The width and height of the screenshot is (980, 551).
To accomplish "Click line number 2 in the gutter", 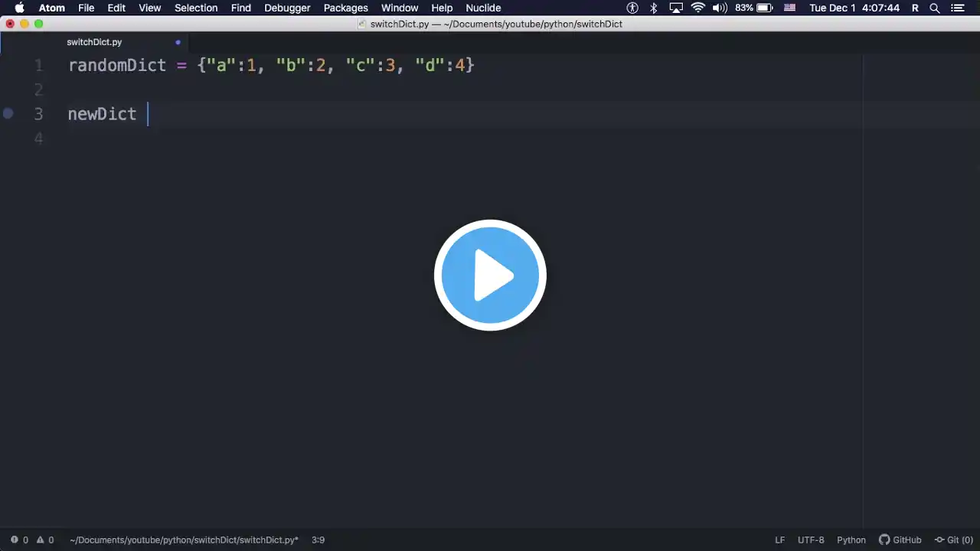I will click(38, 90).
